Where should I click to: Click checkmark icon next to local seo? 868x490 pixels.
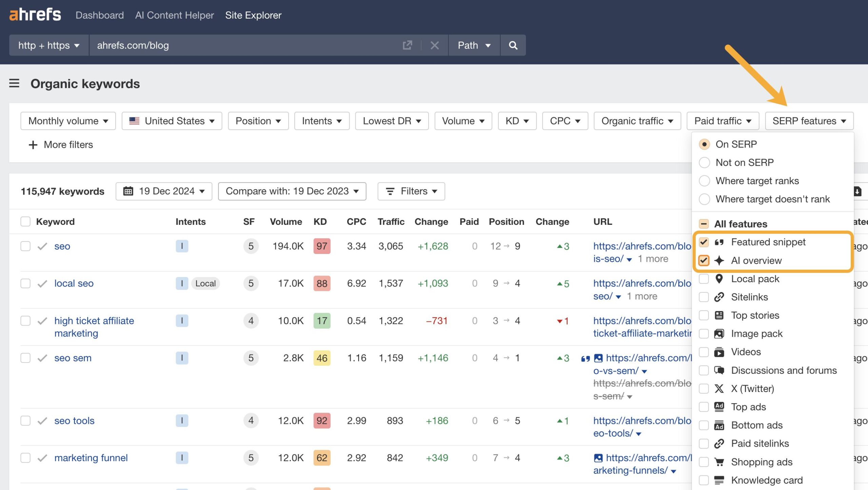tap(42, 283)
